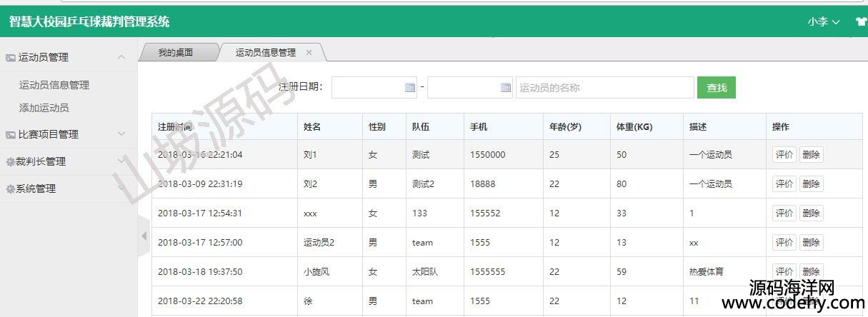Click 评价 button for athlete 刘1

pos(784,155)
